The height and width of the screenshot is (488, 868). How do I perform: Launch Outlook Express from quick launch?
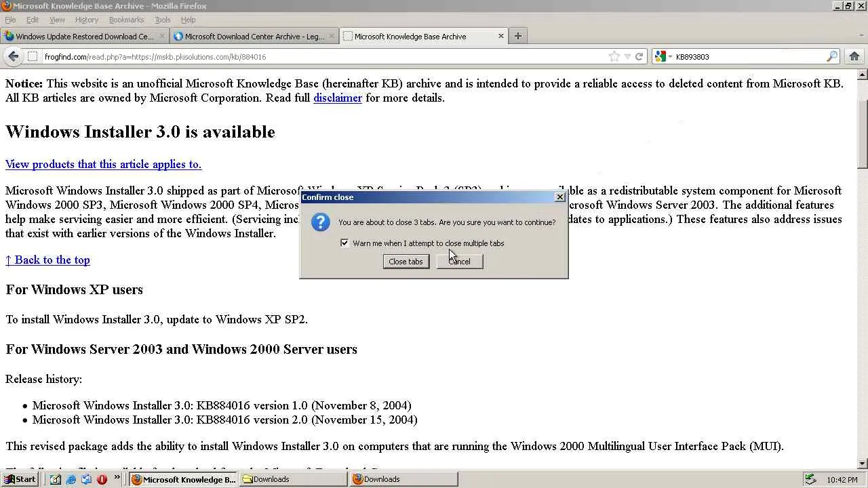pyautogui.click(x=86, y=479)
